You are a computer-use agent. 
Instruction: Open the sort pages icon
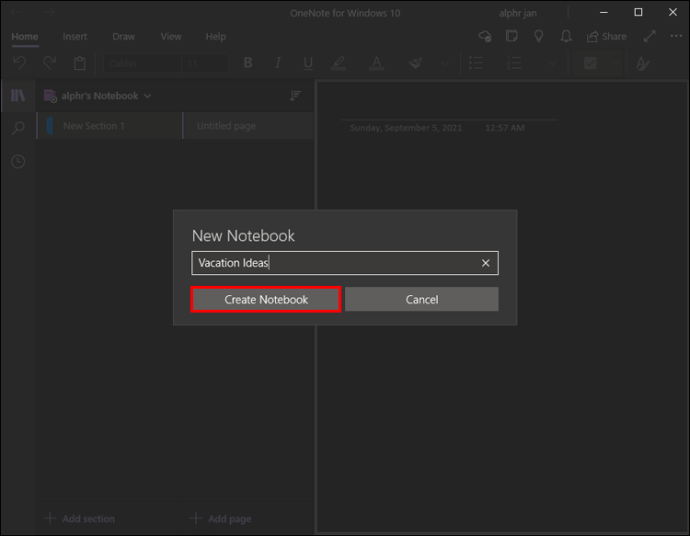pos(295,95)
